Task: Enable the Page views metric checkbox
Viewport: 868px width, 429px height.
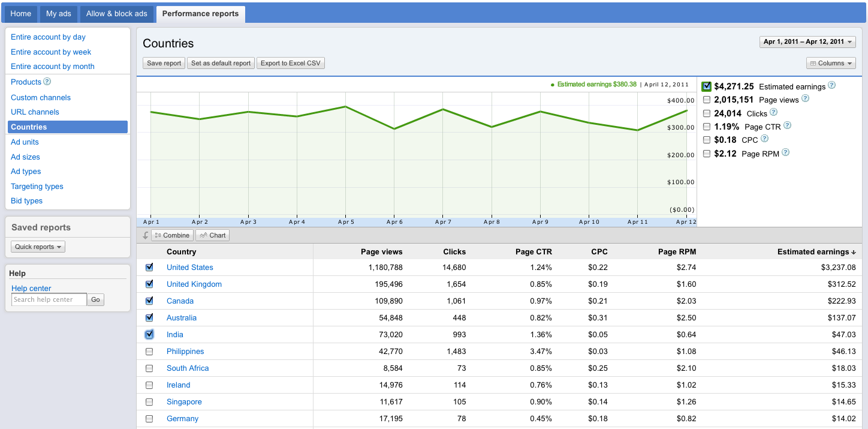Action: tap(707, 100)
